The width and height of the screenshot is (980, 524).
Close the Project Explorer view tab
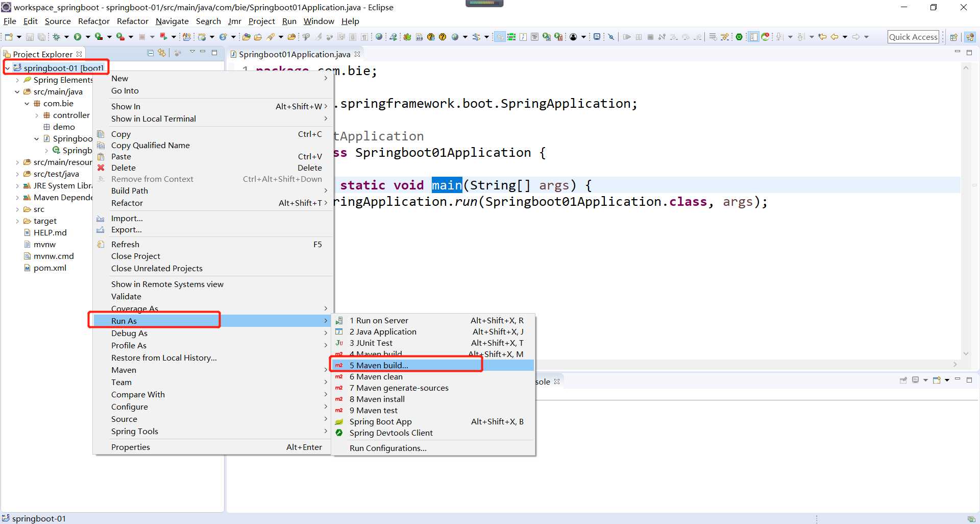point(79,54)
